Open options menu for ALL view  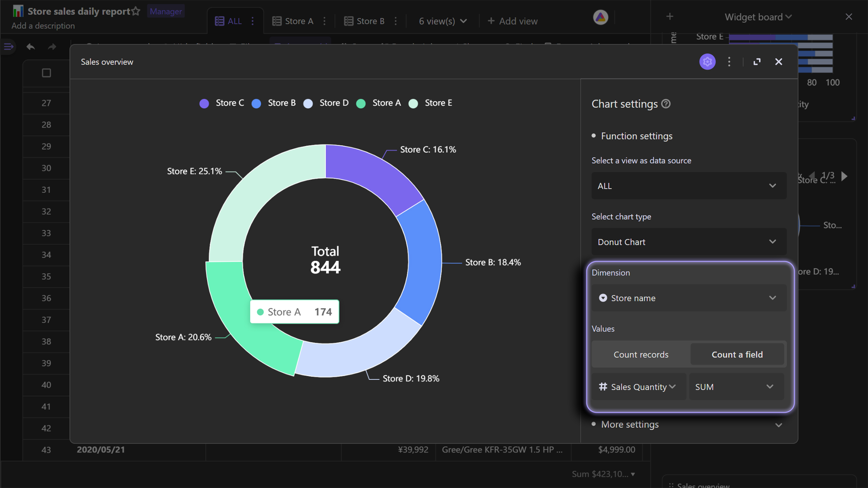(x=253, y=21)
